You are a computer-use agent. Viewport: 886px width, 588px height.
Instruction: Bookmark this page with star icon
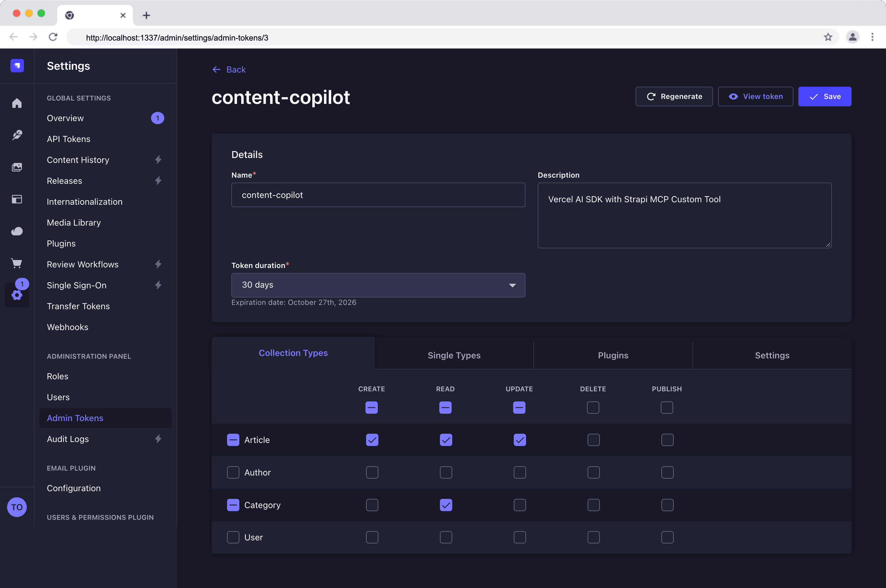(x=828, y=37)
